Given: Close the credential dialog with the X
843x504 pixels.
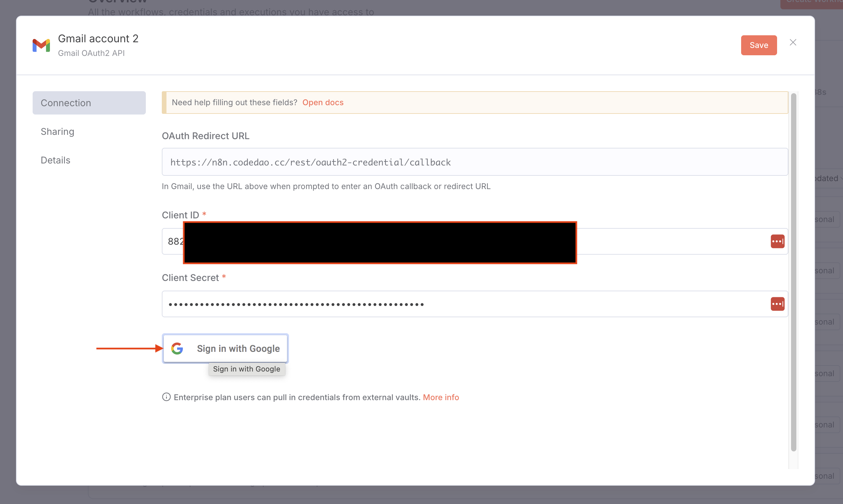Looking at the screenshot, I should point(793,43).
